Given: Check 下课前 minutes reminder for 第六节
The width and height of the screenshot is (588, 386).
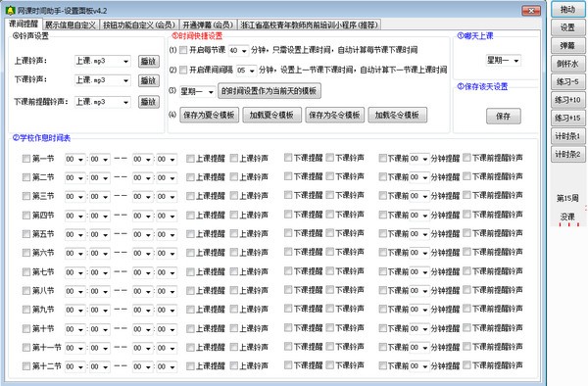Looking at the screenshot, I should (x=382, y=253).
